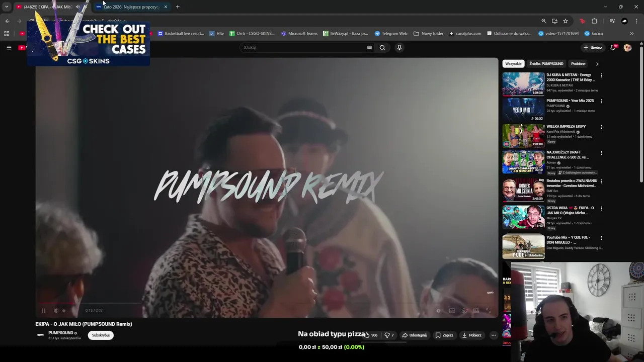The image size is (644, 362).
Task: Open PUMPSOUND channel avatar
Action: pyautogui.click(x=41, y=335)
